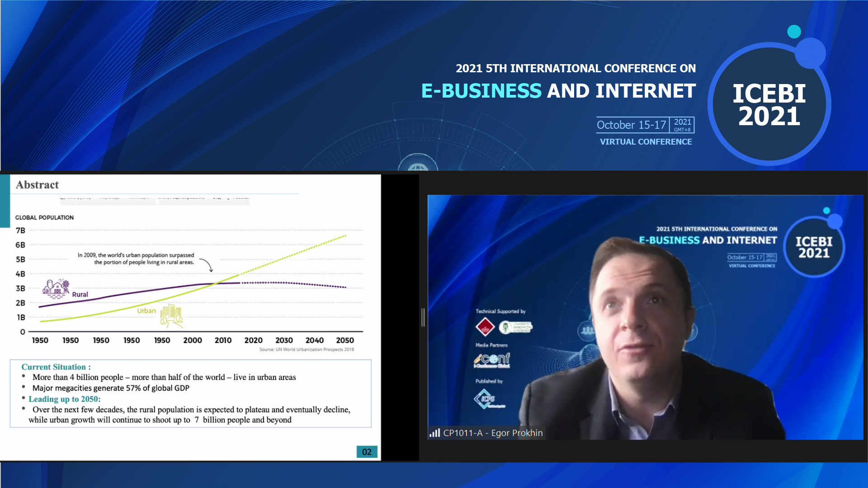Click the Urban line label on chart
Screen dimensions: 868x488
click(146, 310)
